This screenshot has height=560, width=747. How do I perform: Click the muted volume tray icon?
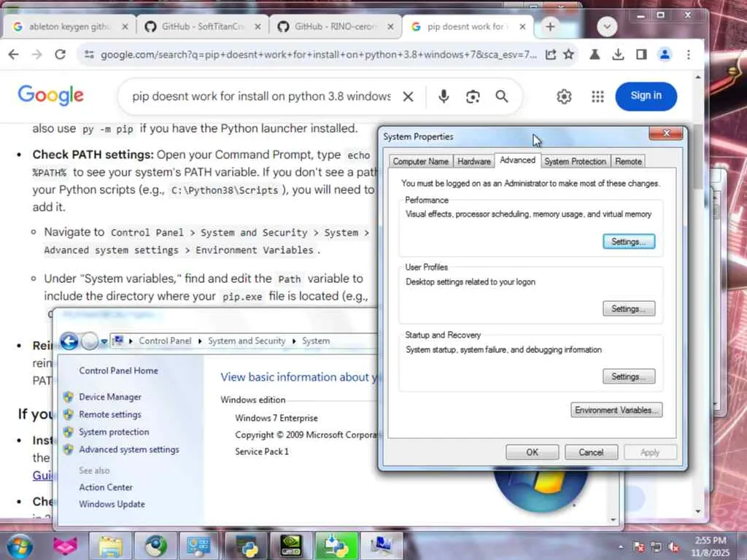coord(674,547)
